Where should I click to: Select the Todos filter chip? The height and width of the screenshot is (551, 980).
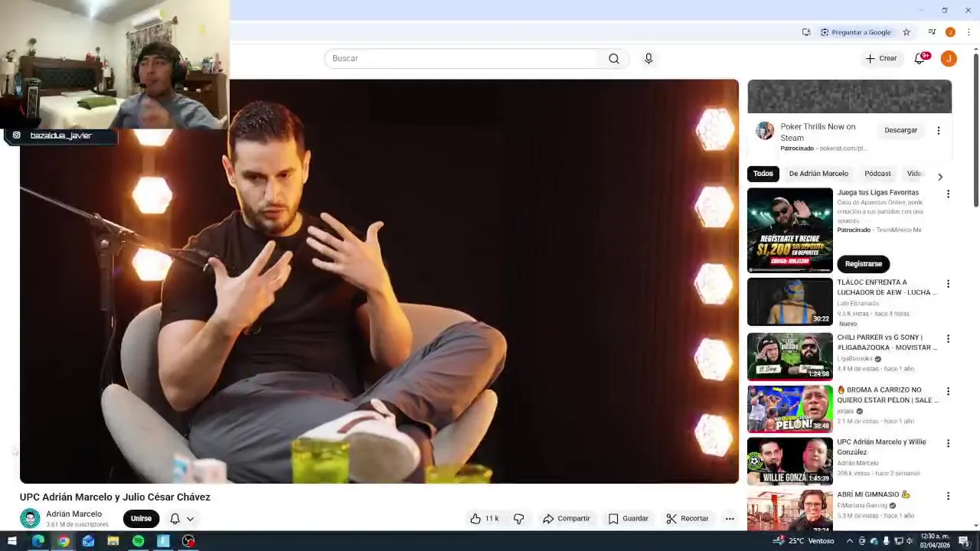(763, 174)
